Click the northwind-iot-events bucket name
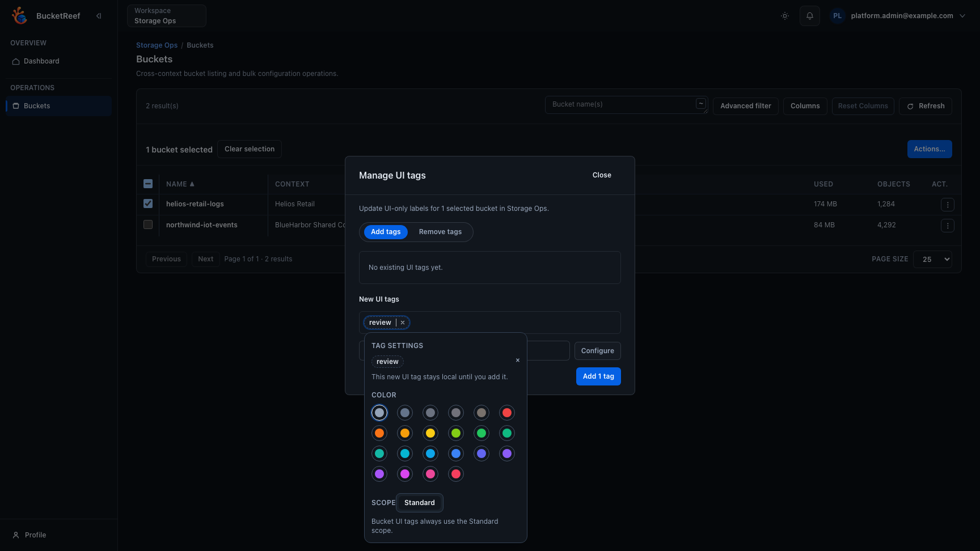 click(202, 225)
